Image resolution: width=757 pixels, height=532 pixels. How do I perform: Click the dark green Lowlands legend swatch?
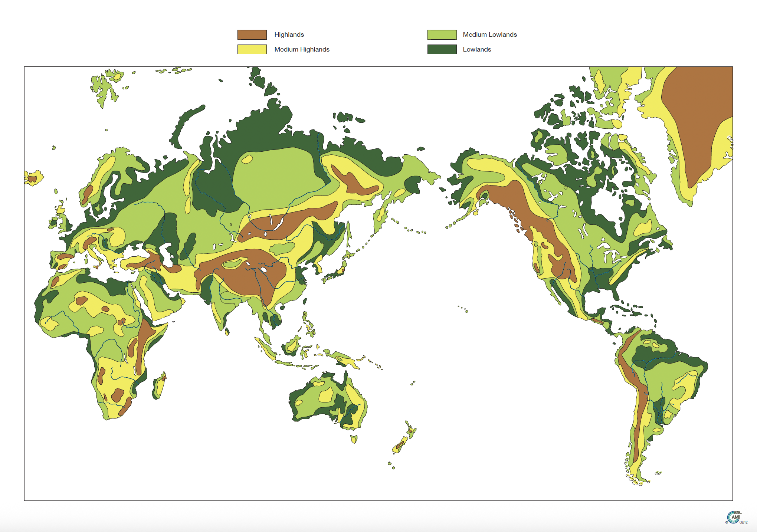pyautogui.click(x=442, y=49)
